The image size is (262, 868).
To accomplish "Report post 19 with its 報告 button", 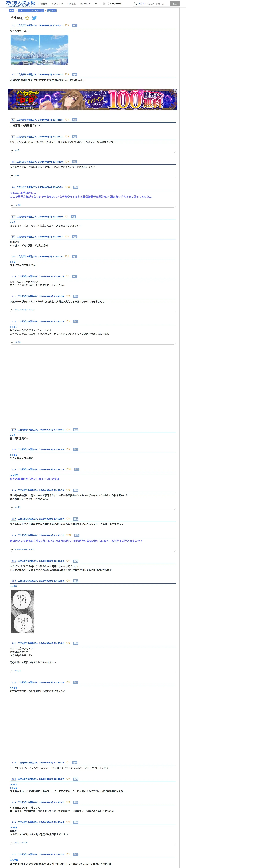I will [76, 561].
